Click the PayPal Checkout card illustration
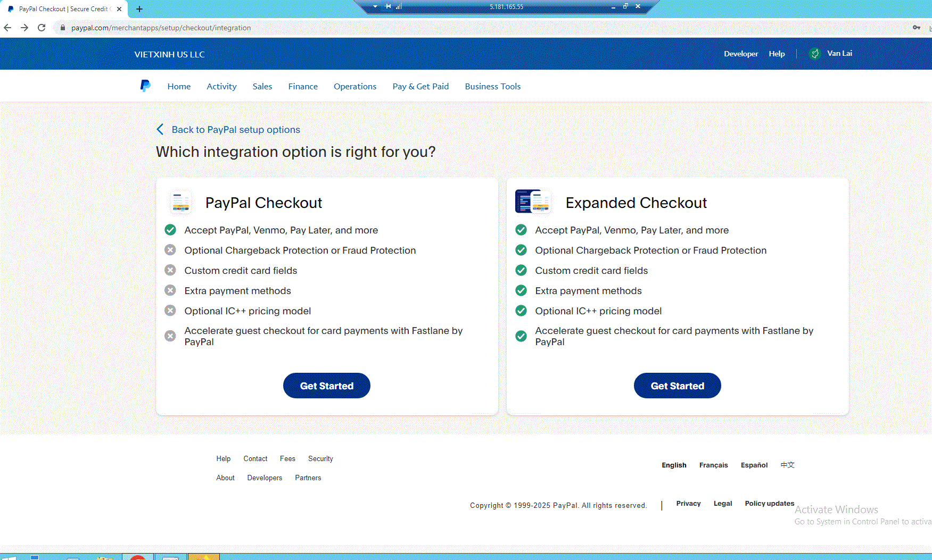The width and height of the screenshot is (932, 560). point(181,203)
